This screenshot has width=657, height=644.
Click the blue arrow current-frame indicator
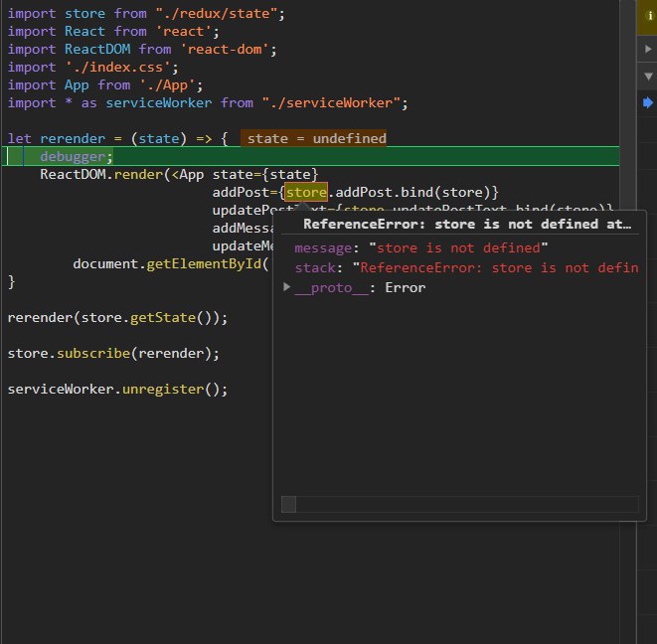648,102
